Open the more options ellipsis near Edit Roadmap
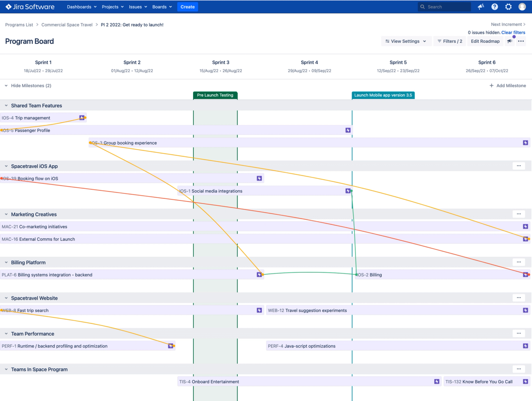 click(x=521, y=41)
